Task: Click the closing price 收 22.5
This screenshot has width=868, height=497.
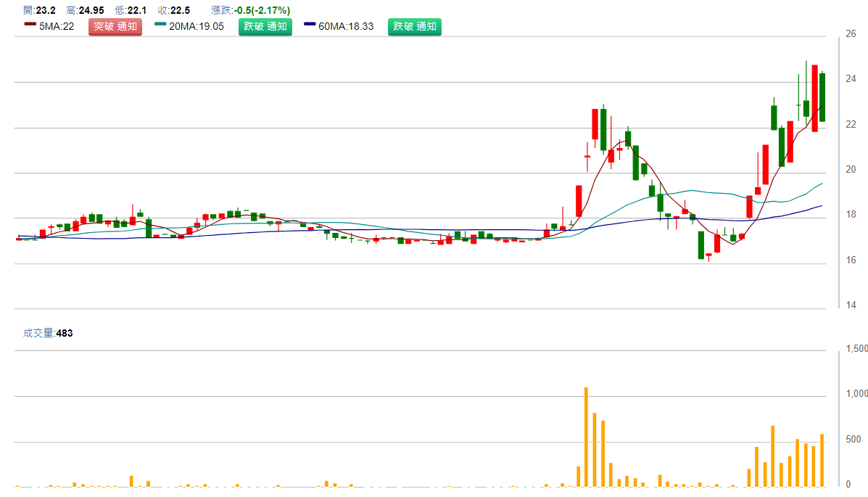Action: [x=174, y=10]
